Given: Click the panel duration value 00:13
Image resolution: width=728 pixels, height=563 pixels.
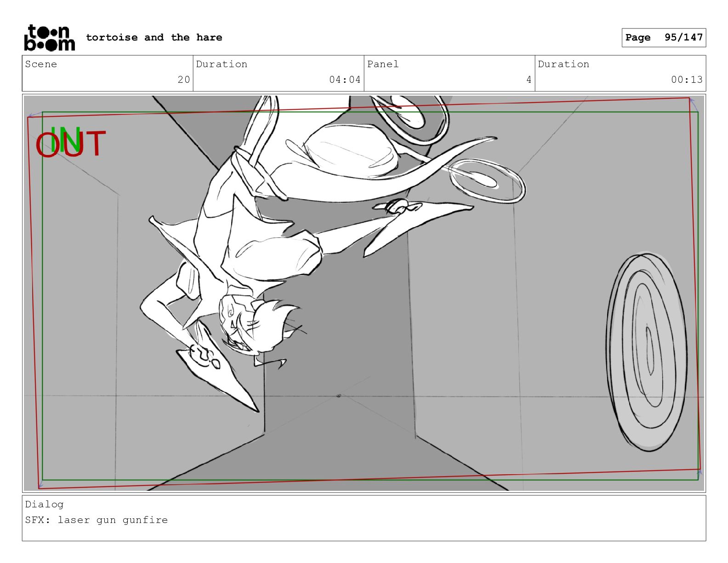Looking at the screenshot, I should coord(687,80).
